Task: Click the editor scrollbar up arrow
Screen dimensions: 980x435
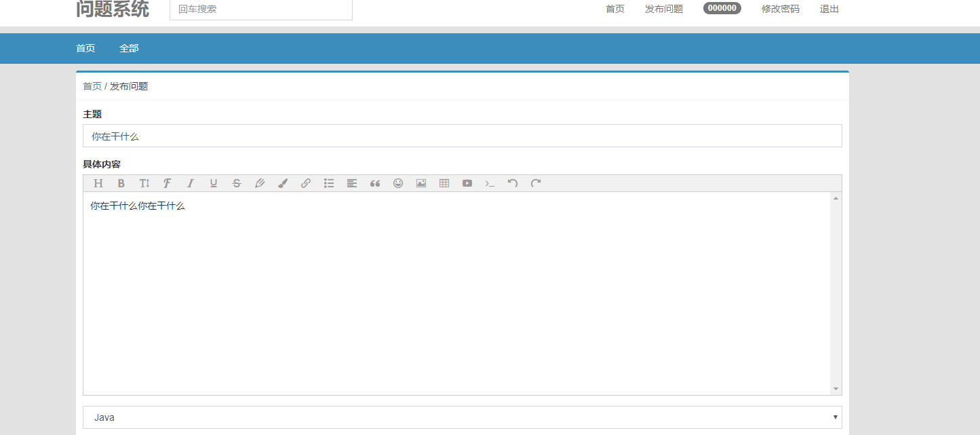Action: tap(836, 198)
